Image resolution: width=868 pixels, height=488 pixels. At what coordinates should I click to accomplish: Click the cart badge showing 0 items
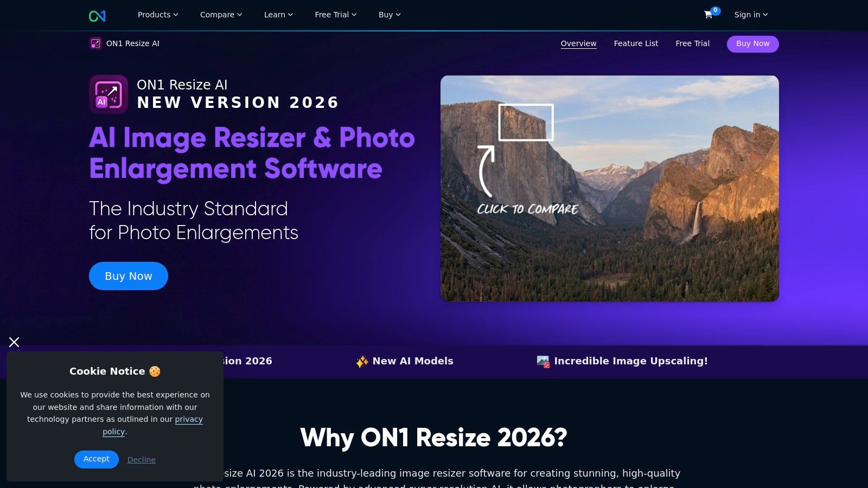[x=715, y=10]
